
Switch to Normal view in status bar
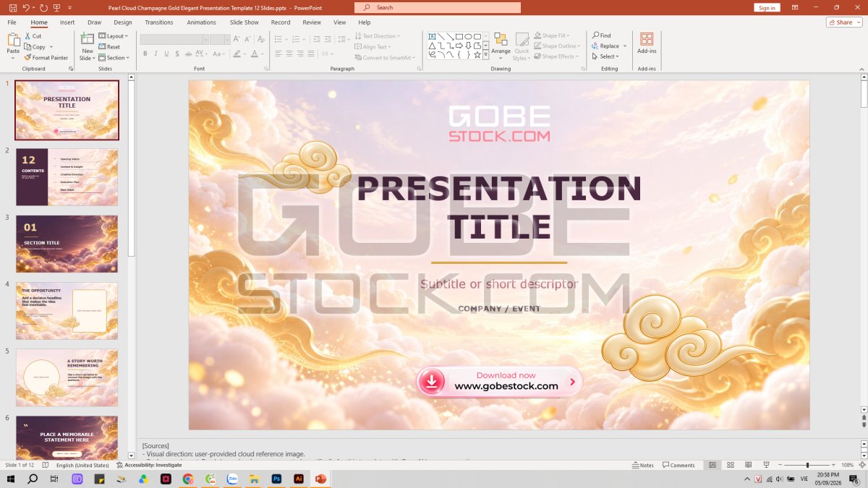[x=712, y=465]
